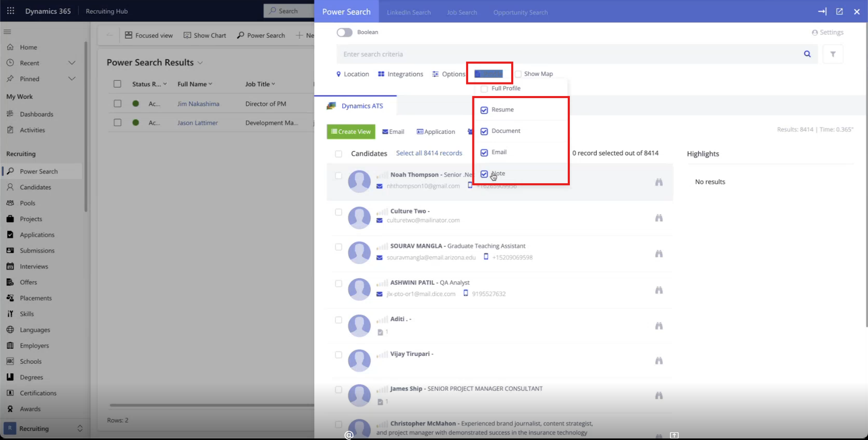Open Schools in the sidebar

pos(31,362)
